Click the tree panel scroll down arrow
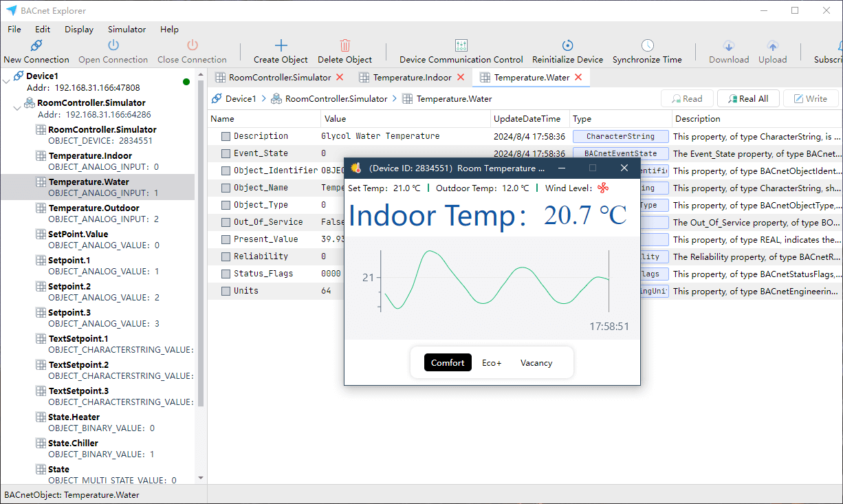 click(201, 478)
